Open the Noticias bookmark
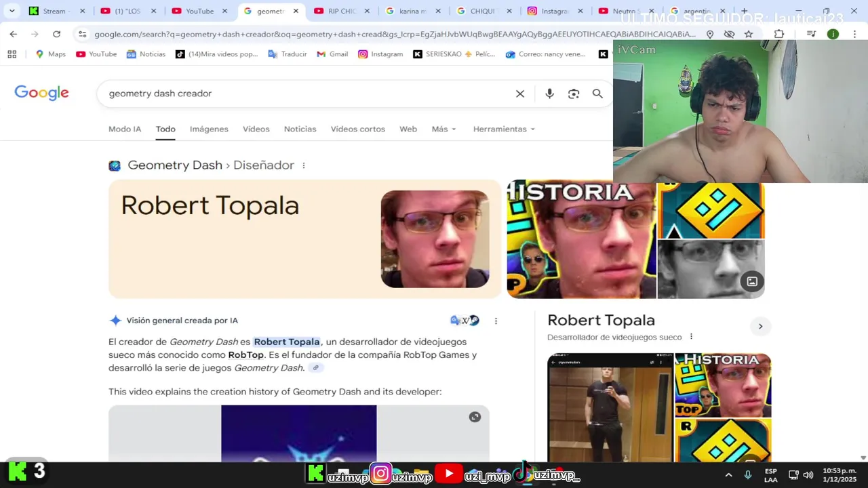The width and height of the screenshot is (868, 488). click(146, 54)
